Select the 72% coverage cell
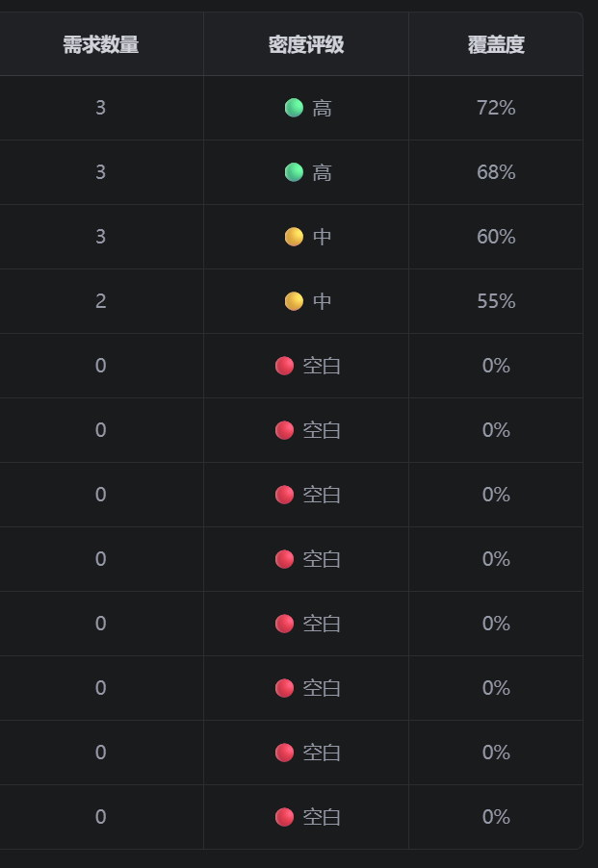The height and width of the screenshot is (868, 598). point(496,108)
